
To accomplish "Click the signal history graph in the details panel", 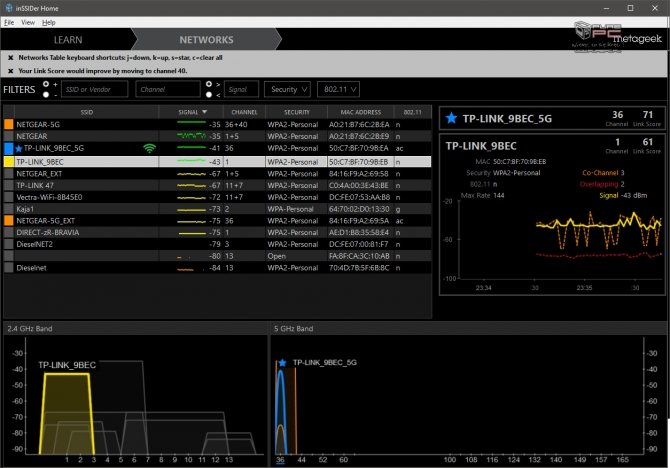I will pyautogui.click(x=560, y=240).
